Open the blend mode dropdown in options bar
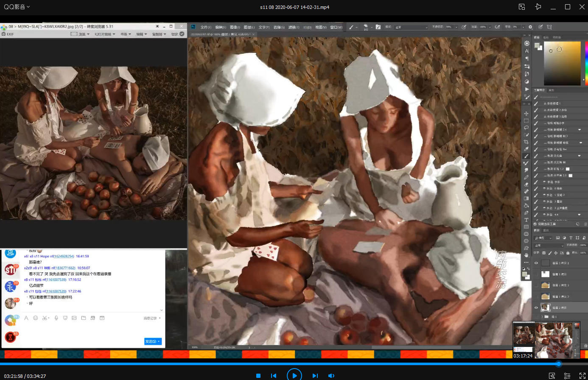The height and width of the screenshot is (380, 588). (x=411, y=27)
